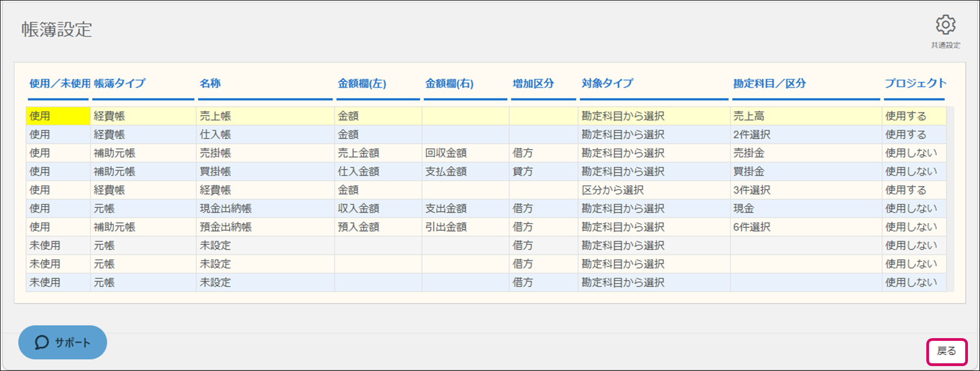980x371 pixels.
Task: Select the 現金出納帳 name cell
Action: point(265,209)
